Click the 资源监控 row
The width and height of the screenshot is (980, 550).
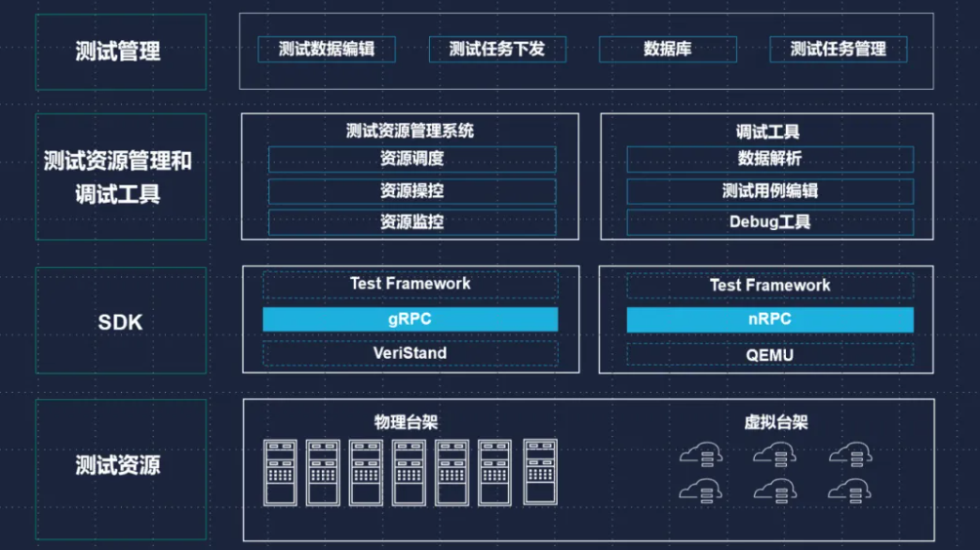pos(412,221)
